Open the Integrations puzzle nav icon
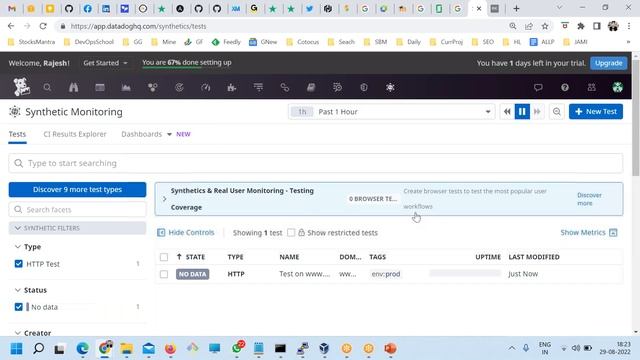 (232, 87)
